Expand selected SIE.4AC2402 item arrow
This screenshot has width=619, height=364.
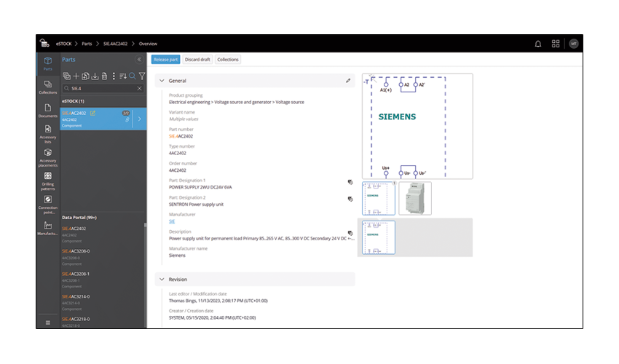139,119
